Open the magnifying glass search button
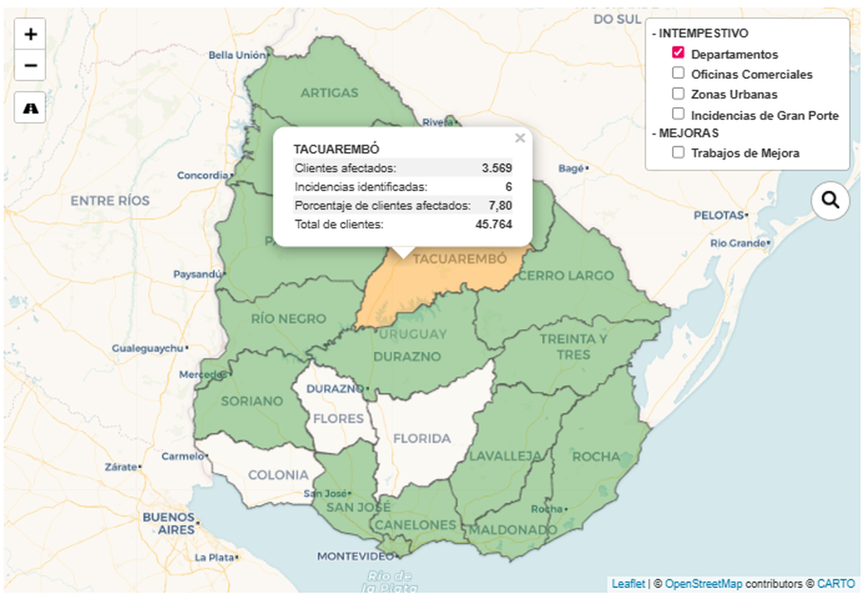The width and height of the screenshot is (868, 599). 830,200
